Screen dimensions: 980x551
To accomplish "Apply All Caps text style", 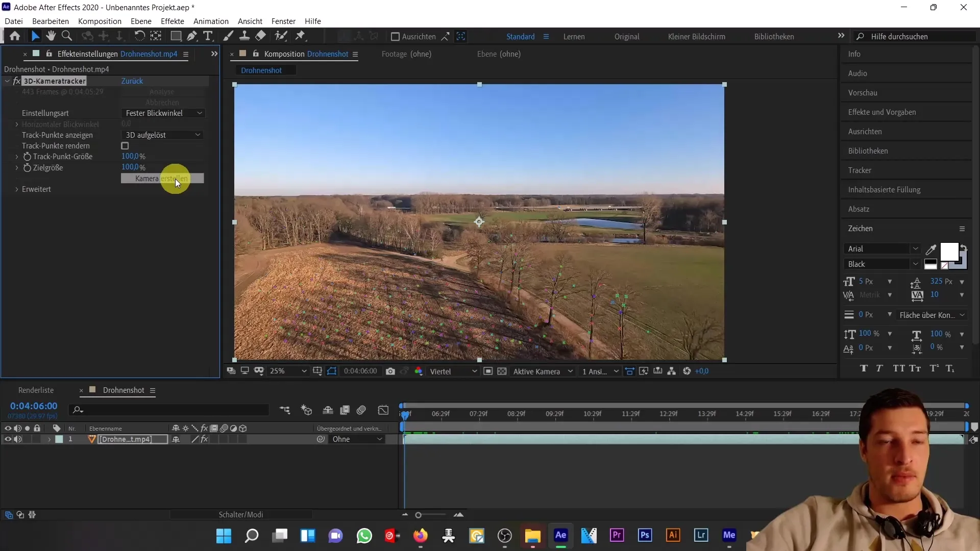I will [899, 368].
